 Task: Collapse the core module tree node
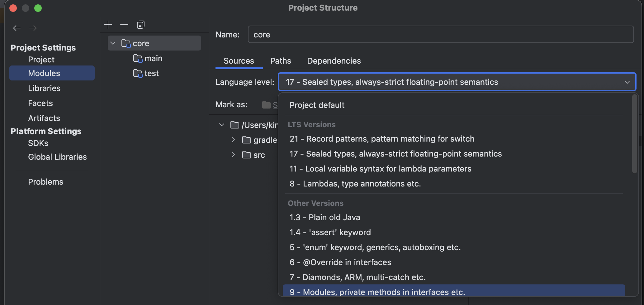point(113,43)
